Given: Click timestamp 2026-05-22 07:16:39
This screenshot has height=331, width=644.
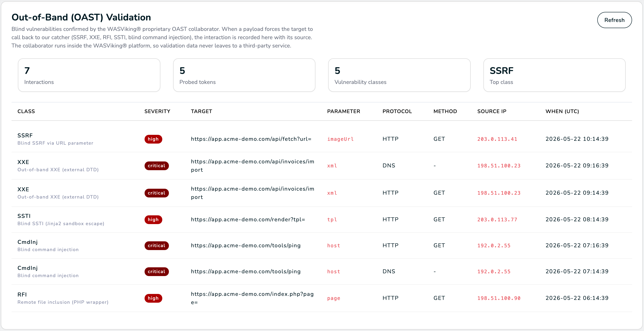Looking at the screenshot, I should point(577,246).
